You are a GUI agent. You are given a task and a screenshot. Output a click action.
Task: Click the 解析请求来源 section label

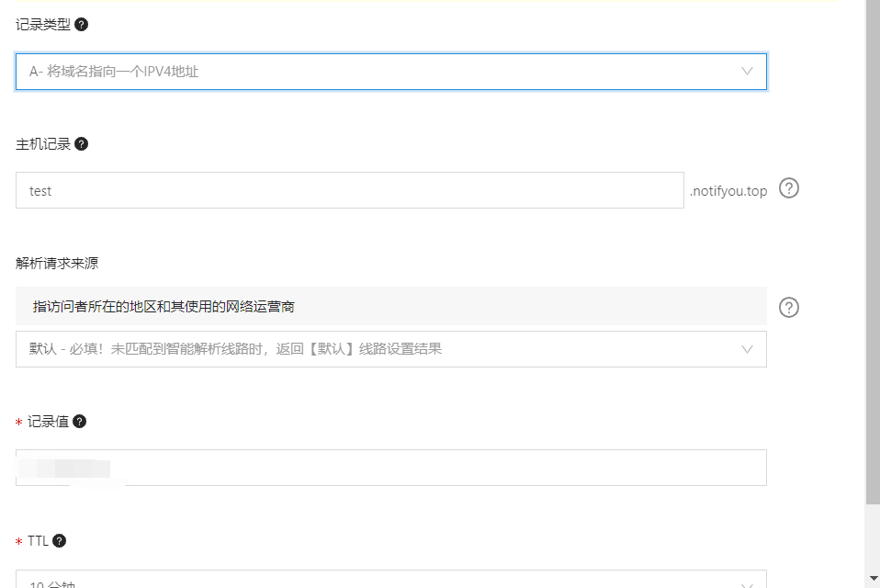[57, 264]
